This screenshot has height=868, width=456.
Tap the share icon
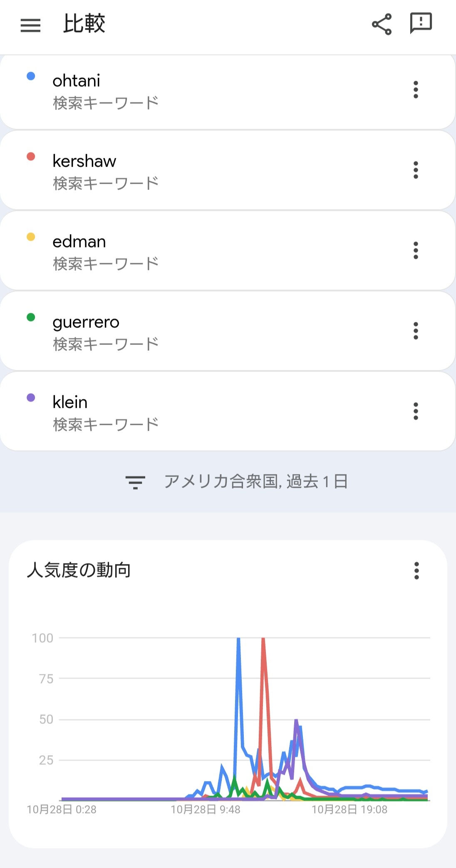tap(382, 24)
